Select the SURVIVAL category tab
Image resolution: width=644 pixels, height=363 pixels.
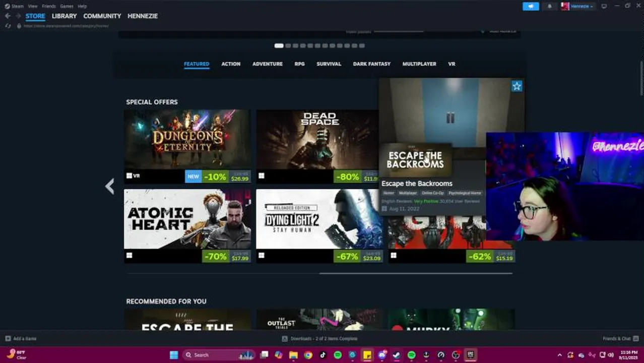(329, 64)
